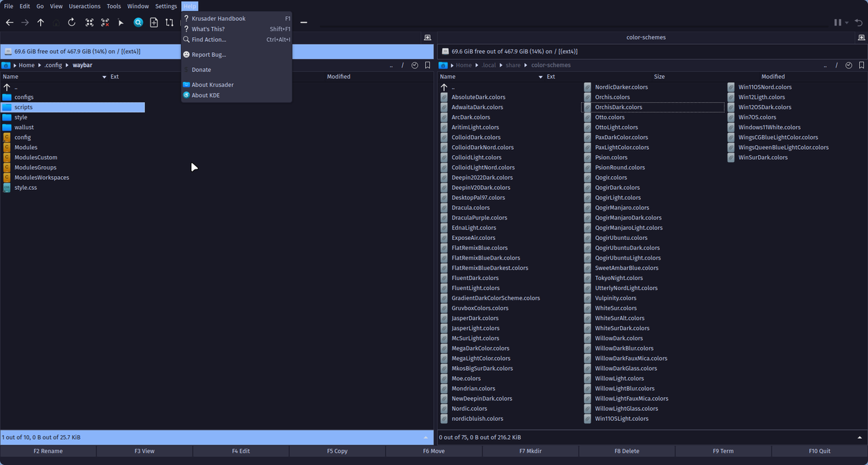Choose Donate in the Help menu
Image resolution: width=868 pixels, height=465 pixels.
point(237,69)
